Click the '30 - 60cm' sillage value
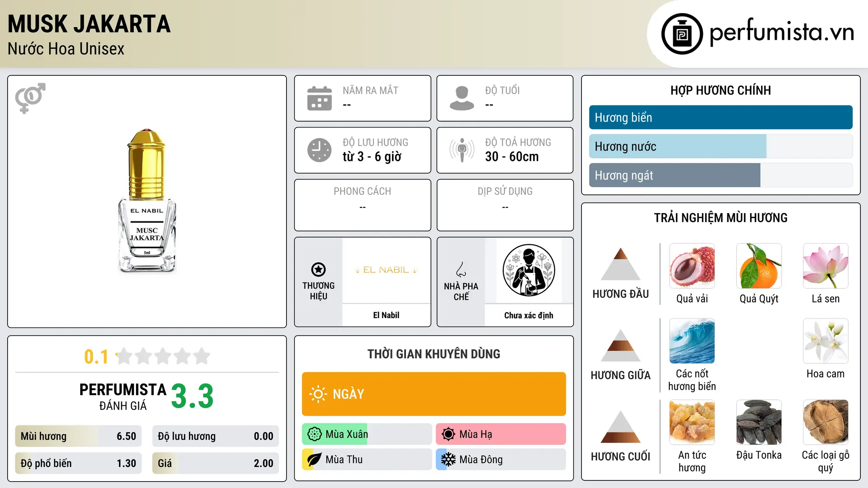Viewport: 868px width, 488px height. pyautogui.click(x=512, y=157)
